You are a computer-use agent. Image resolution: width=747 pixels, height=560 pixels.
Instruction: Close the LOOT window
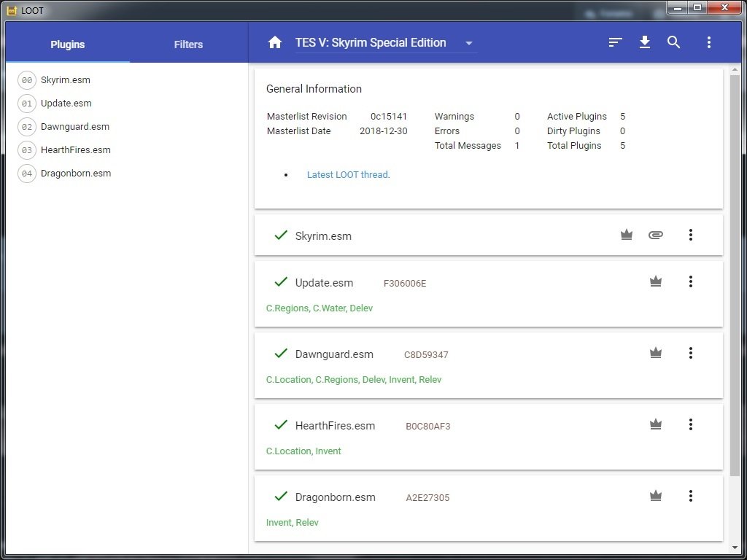tap(724, 7)
